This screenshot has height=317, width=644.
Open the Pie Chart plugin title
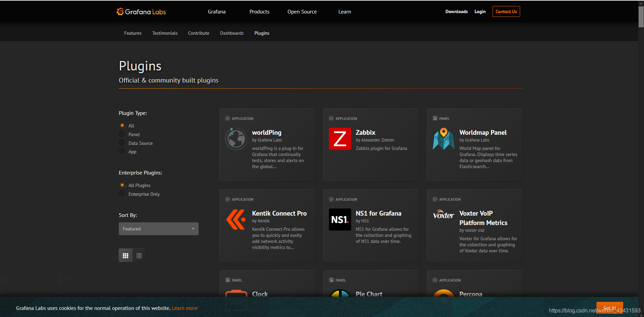pos(369,294)
